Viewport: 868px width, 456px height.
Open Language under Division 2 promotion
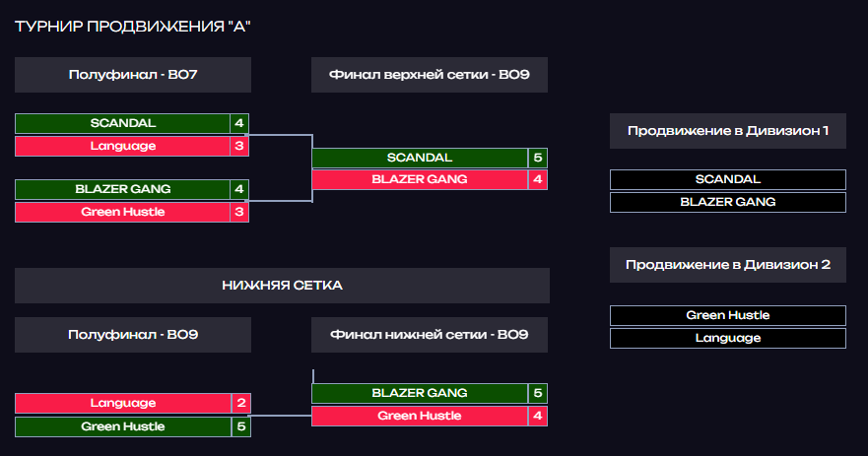pos(728,338)
